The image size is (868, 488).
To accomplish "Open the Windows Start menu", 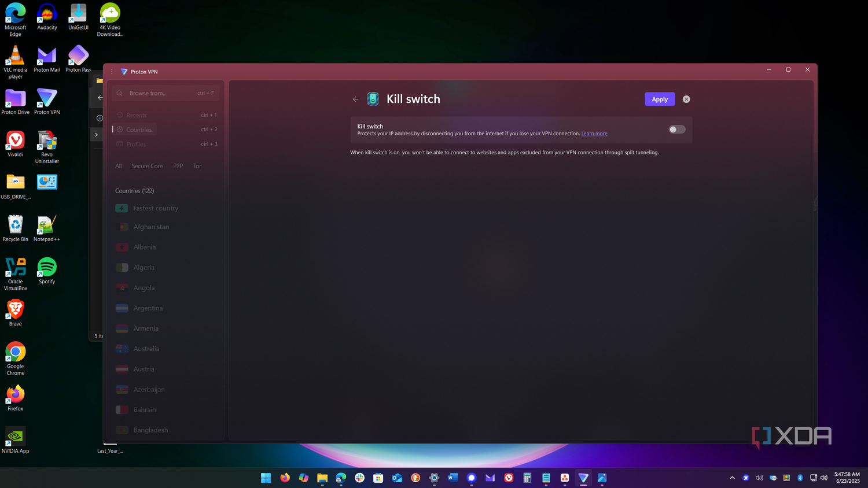I will (266, 478).
